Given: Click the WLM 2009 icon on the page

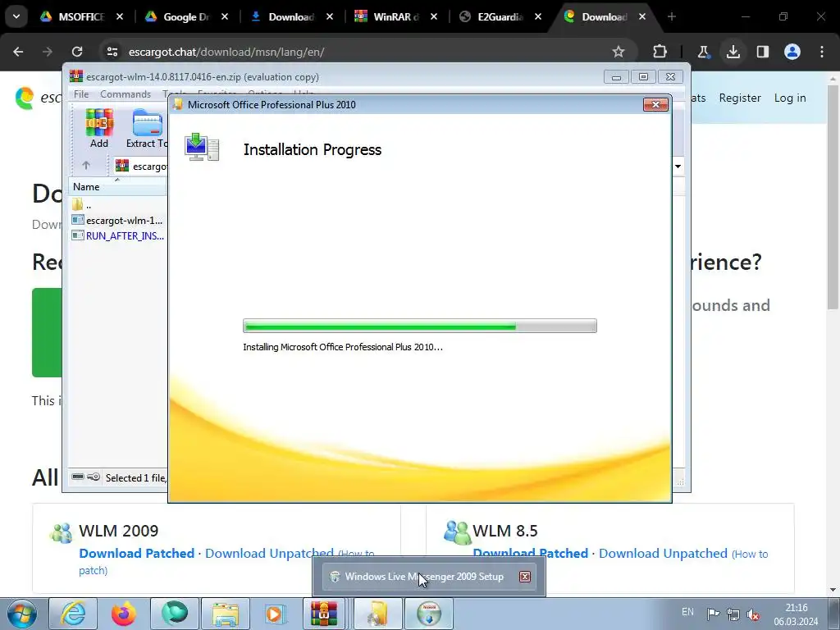Looking at the screenshot, I should tap(61, 532).
